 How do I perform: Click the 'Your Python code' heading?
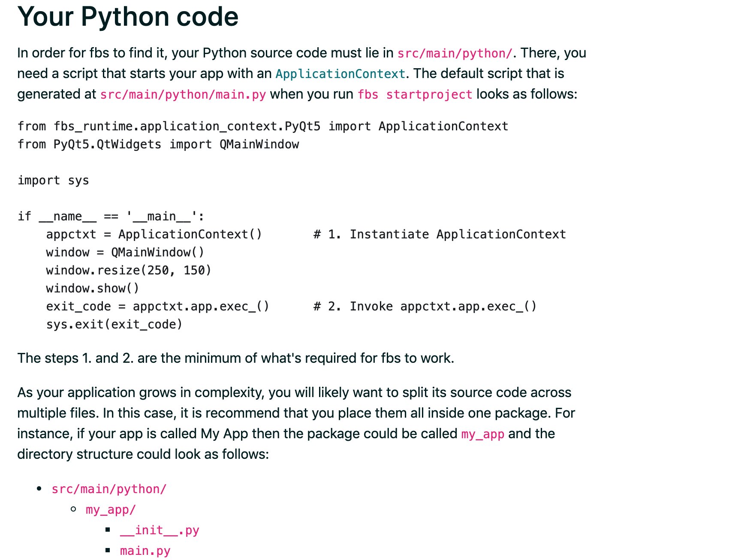coord(128,17)
